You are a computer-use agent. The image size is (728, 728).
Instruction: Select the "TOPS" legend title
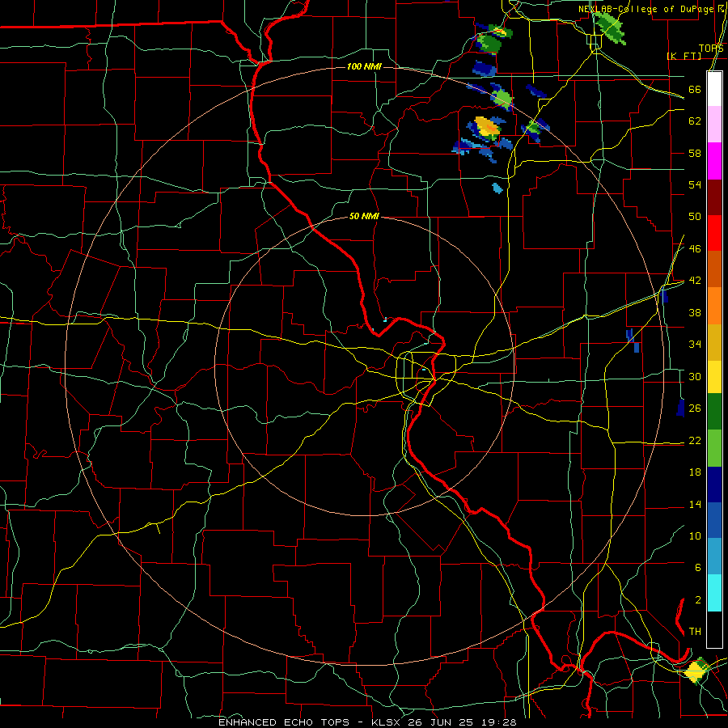pos(711,48)
